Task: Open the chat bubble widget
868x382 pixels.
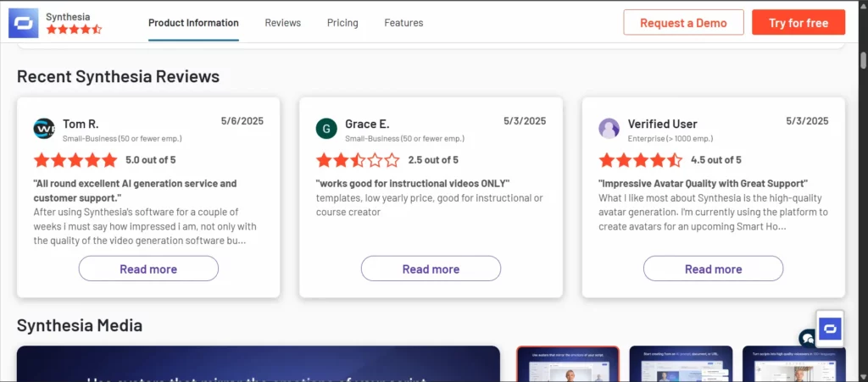Action: (x=807, y=338)
